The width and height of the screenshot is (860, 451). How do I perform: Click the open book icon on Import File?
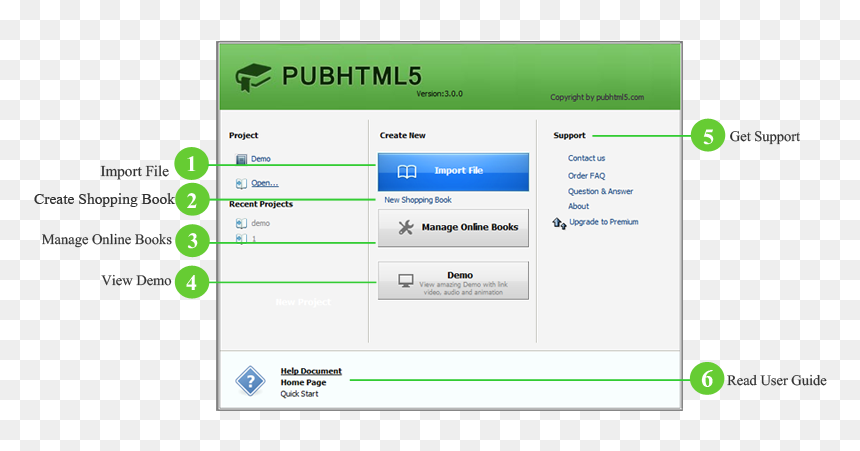click(x=407, y=172)
